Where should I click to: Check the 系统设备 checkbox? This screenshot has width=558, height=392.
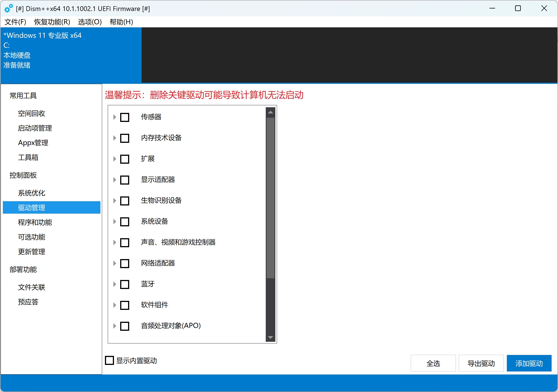point(125,222)
